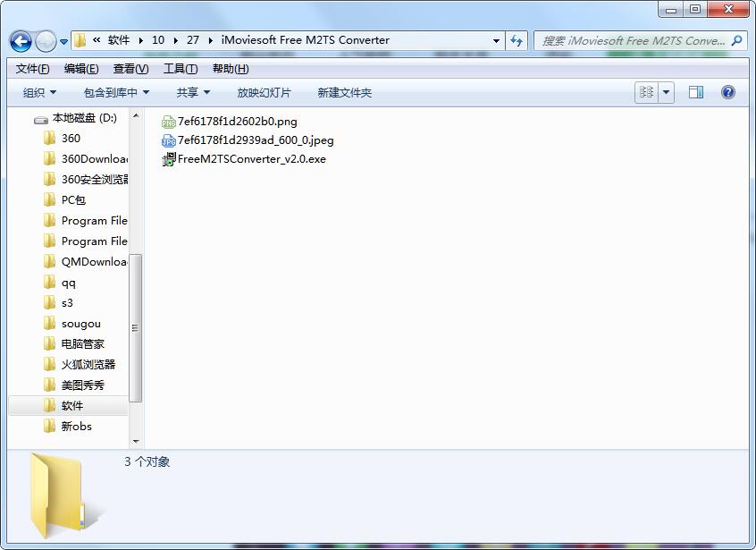Screen dimensions: 756x550
Task: Click the folder icon beside 火狐浏览器
Action: [x=49, y=364]
